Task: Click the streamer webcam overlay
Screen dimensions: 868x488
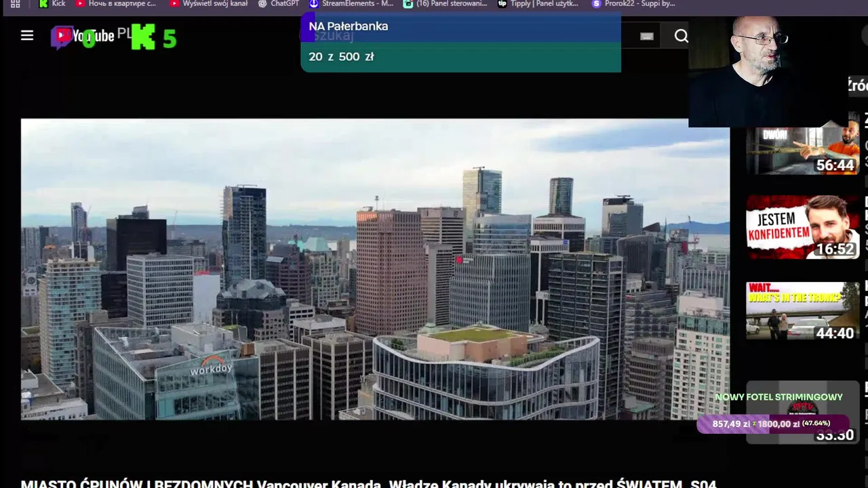Action: point(768,71)
